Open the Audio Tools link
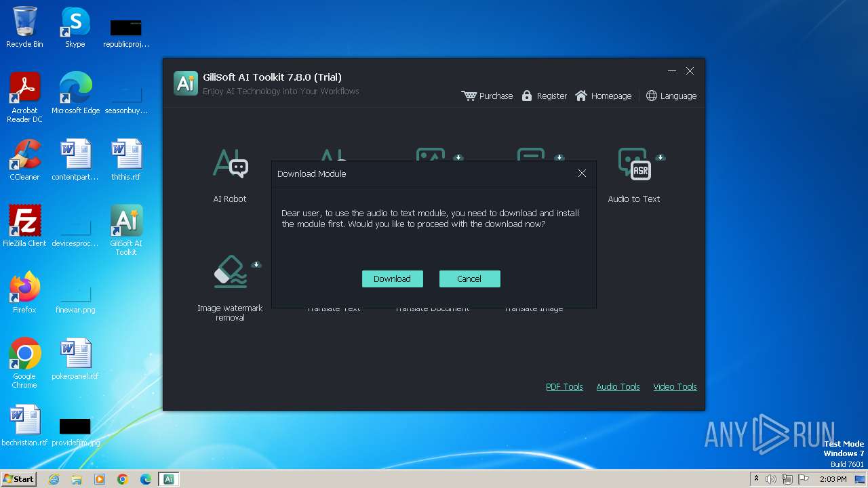 (618, 387)
